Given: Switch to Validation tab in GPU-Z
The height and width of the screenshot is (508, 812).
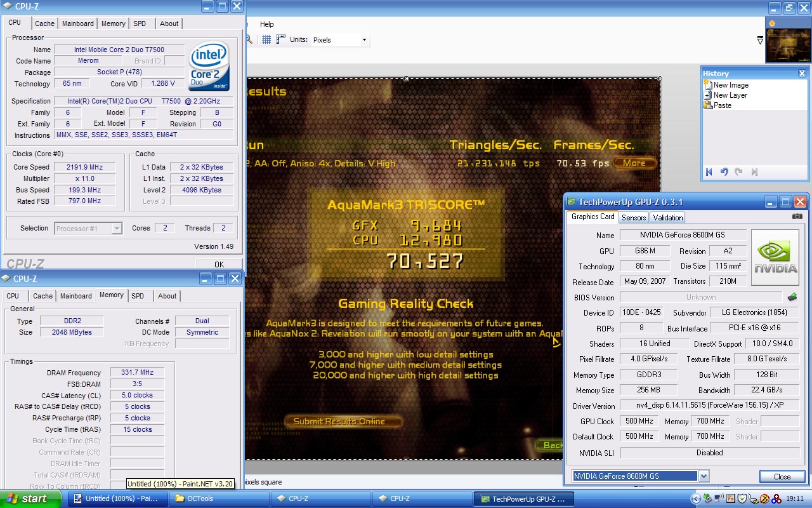Looking at the screenshot, I should coord(668,217).
